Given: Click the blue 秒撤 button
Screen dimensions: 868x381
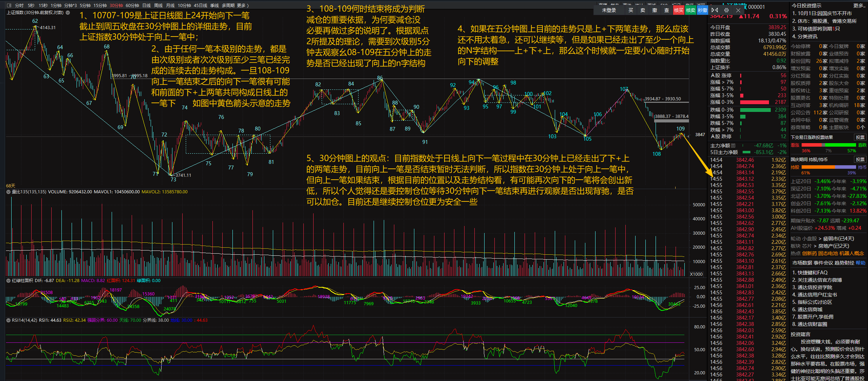Looking at the screenshot, I should (x=702, y=10).
